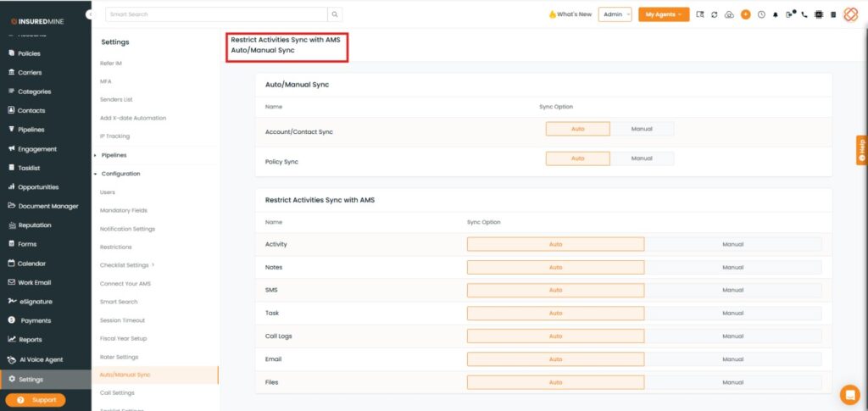The width and height of the screenshot is (868, 411).
Task: Click the search magnifier button
Action: point(335,14)
